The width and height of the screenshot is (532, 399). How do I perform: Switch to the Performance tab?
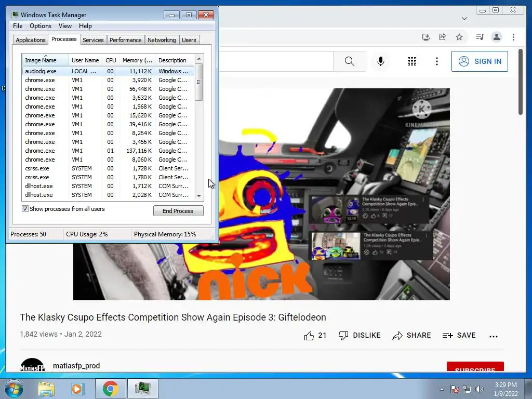(x=125, y=40)
